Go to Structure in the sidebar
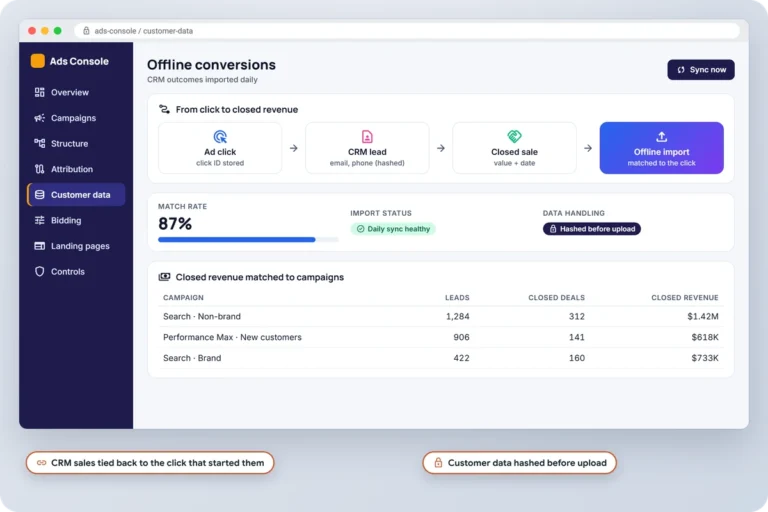Image resolution: width=768 pixels, height=512 pixels. click(76, 144)
